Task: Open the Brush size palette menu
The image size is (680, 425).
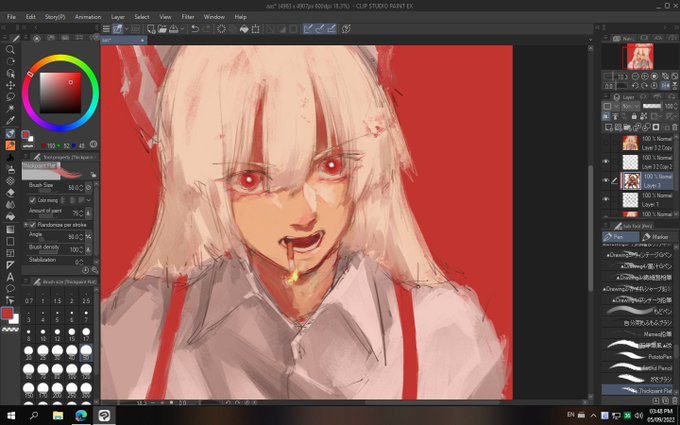Action: pyautogui.click(x=26, y=281)
